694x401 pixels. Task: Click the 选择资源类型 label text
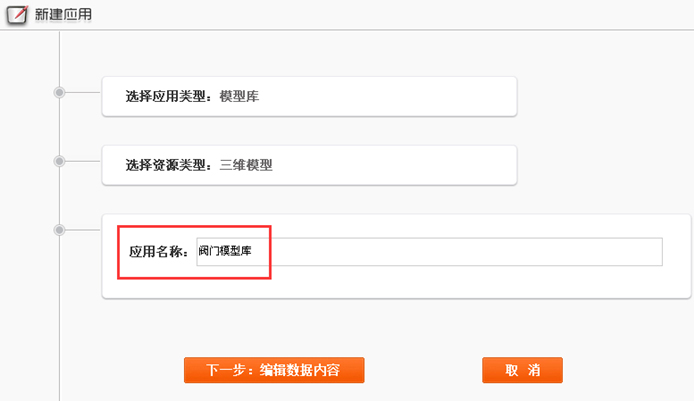click(x=166, y=165)
